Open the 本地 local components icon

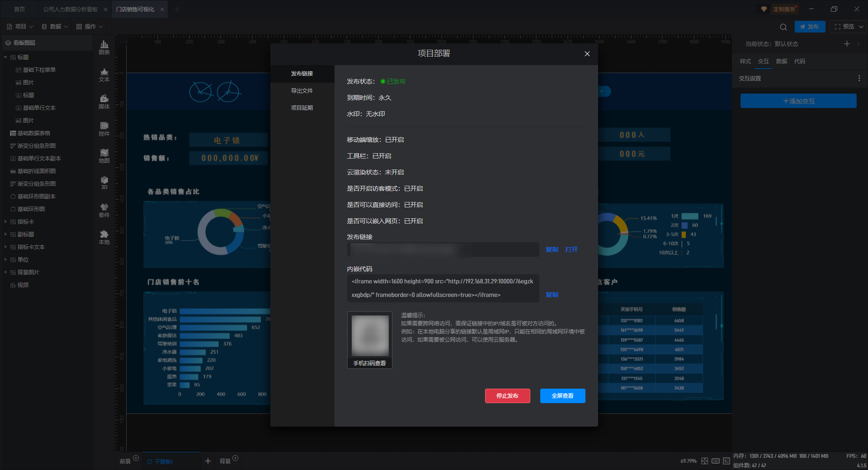pyautogui.click(x=104, y=237)
